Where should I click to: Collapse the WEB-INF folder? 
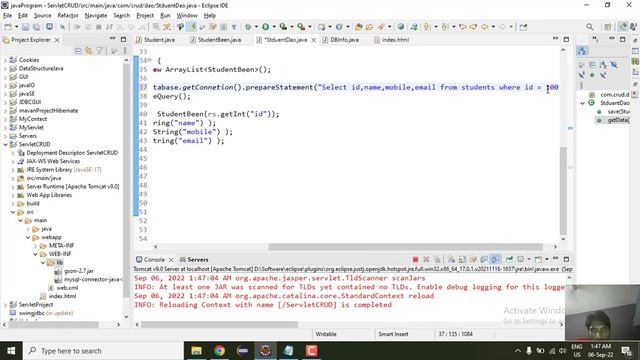36,254
